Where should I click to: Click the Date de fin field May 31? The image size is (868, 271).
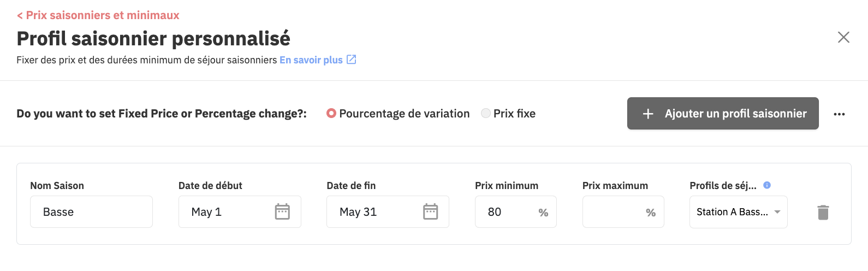(x=388, y=212)
